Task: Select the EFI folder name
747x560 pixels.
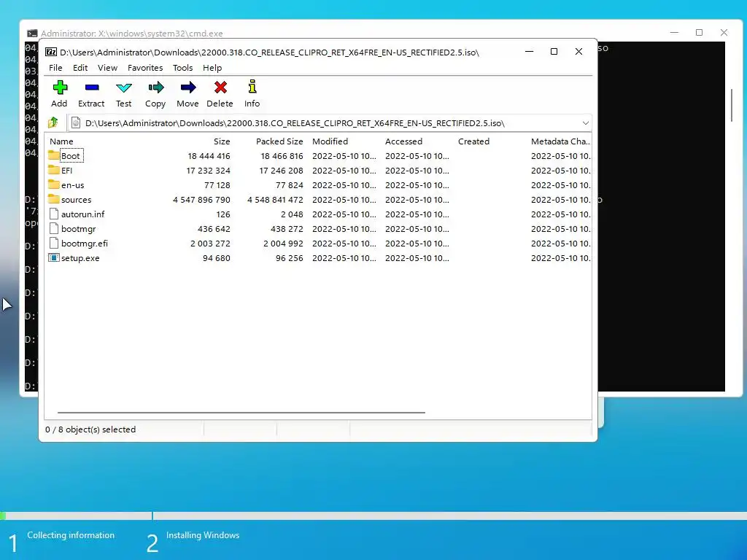Action: (x=66, y=171)
